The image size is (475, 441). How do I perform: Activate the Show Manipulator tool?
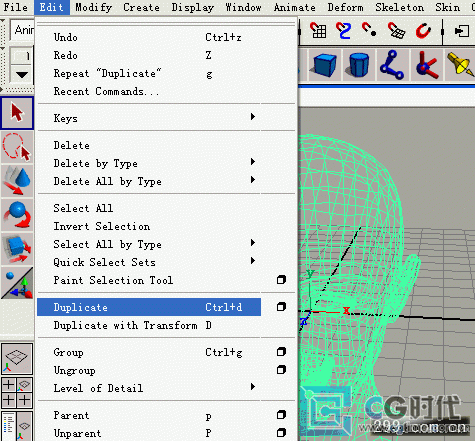coord(17,282)
